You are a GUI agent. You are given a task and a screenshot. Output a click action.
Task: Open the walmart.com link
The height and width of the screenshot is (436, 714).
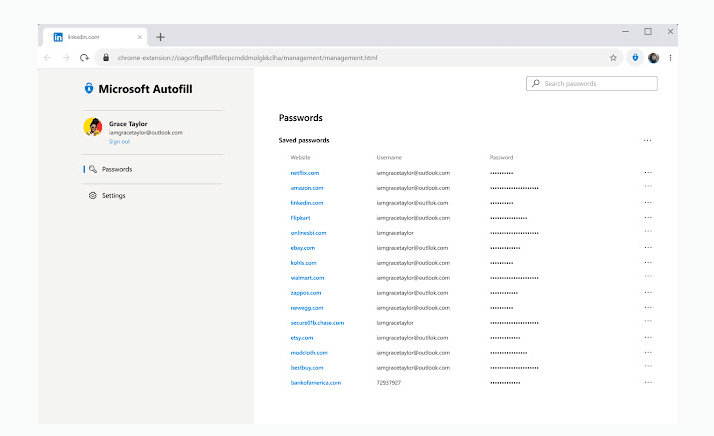[307, 278]
